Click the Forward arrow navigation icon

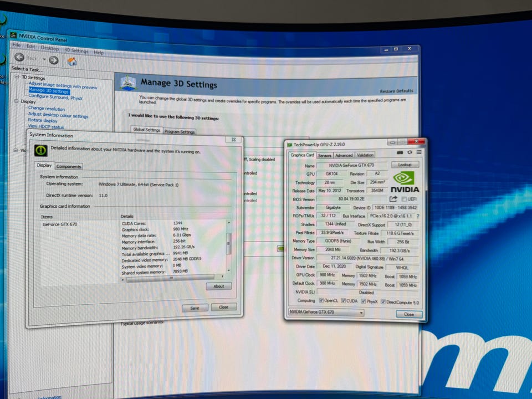tap(54, 60)
